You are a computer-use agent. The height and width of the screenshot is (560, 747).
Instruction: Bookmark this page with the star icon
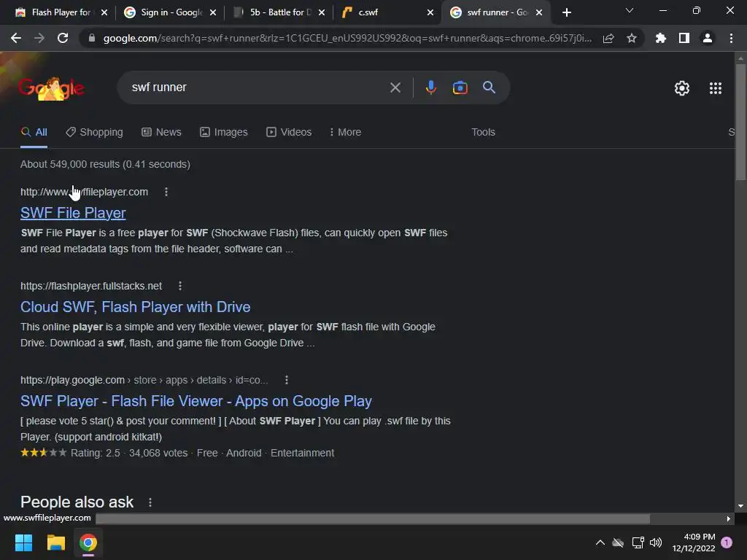(632, 38)
